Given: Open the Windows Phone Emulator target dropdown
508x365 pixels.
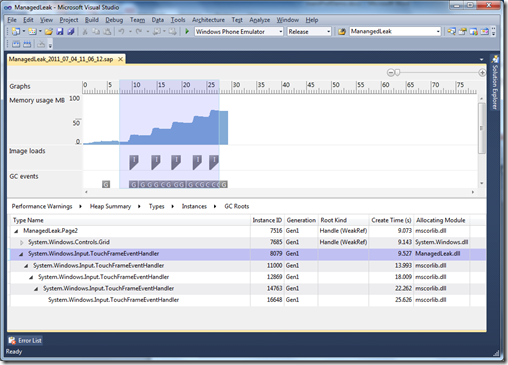Looking at the screenshot, I should 280,32.
